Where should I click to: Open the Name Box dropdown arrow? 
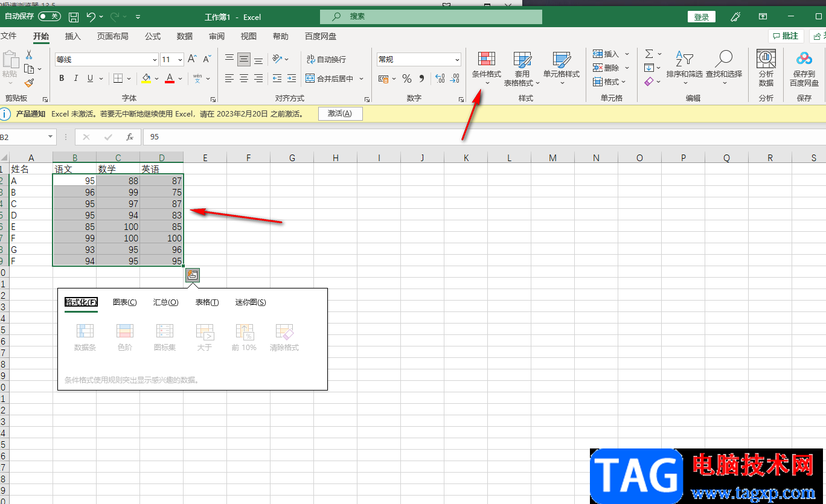pos(50,137)
